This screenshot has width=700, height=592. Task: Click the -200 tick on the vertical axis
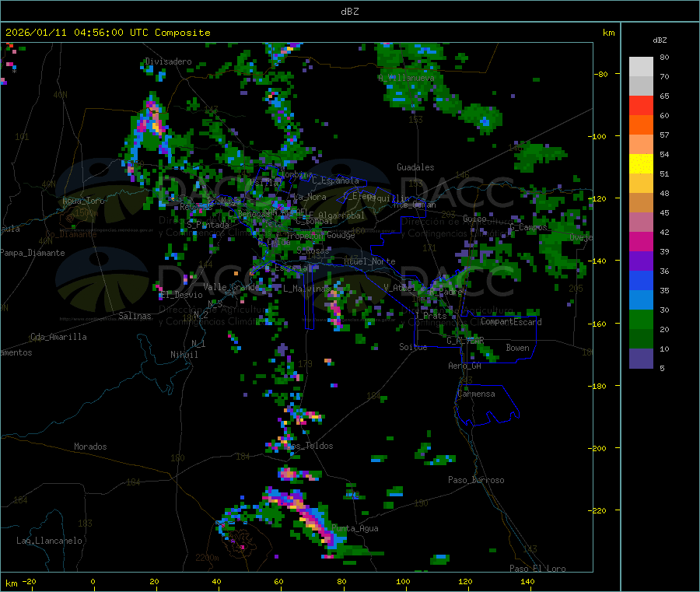coord(597,448)
